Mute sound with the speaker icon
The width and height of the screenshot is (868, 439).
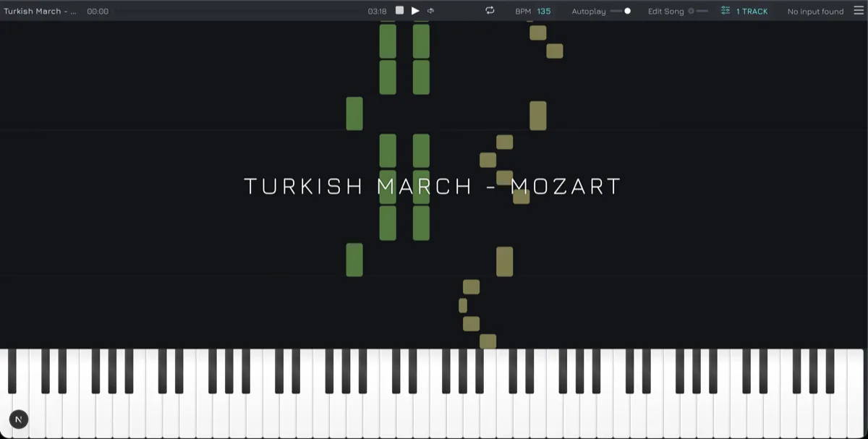point(430,11)
